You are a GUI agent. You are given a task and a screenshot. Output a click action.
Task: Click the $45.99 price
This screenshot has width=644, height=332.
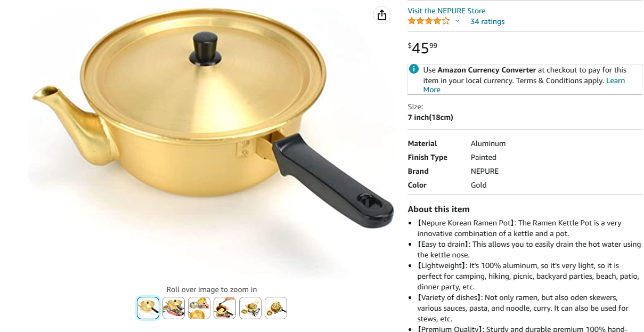423,48
